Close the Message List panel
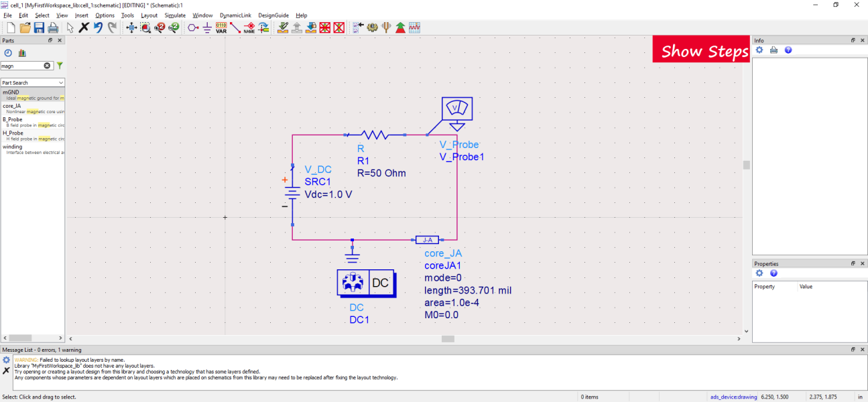Screen dimensions: 868x402 pos(862,350)
